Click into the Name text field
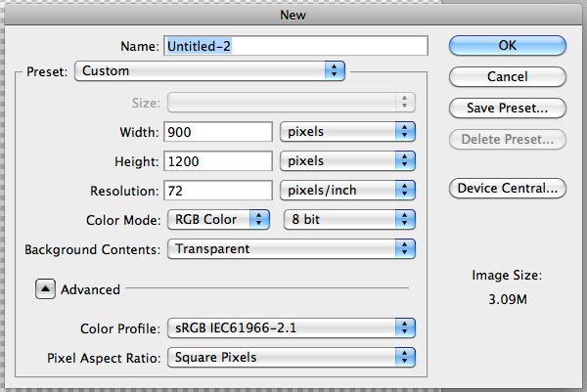Viewport: 587px width, 392px height. pos(295,46)
